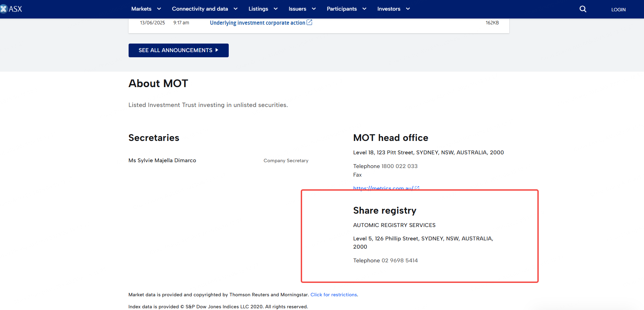644x310 pixels.
Task: Expand the Investors chevron
Action: [x=408, y=9]
